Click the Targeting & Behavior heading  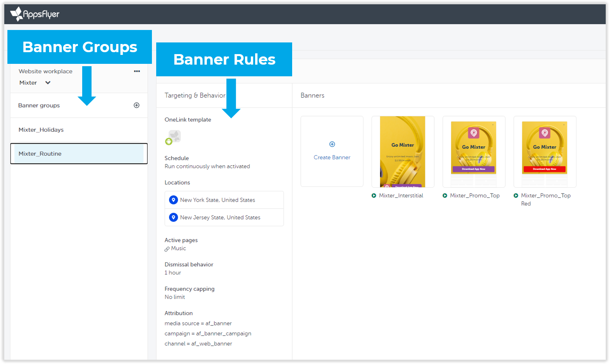[195, 95]
